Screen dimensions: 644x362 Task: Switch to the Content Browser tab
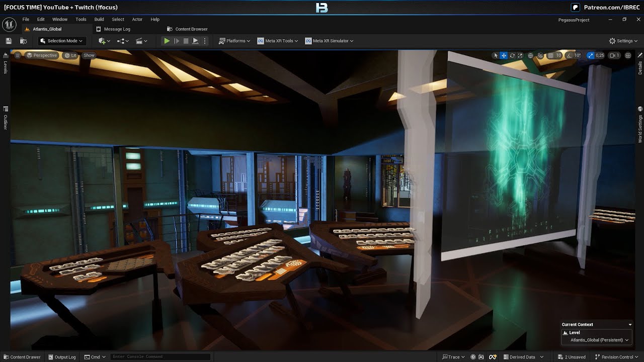click(x=187, y=29)
